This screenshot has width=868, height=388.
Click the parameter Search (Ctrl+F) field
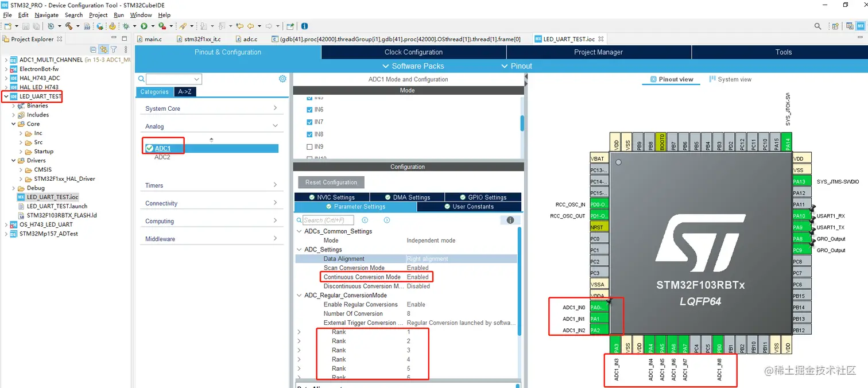328,220
